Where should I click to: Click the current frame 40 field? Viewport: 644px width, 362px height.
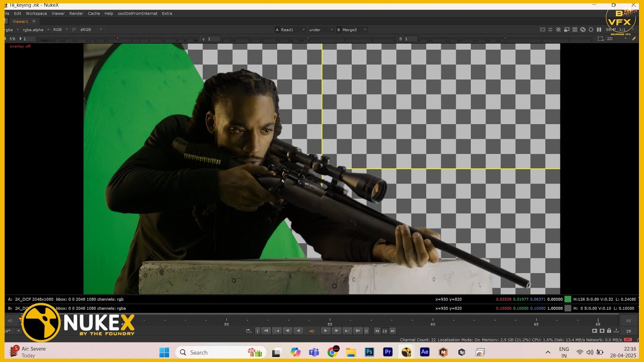tap(311, 331)
